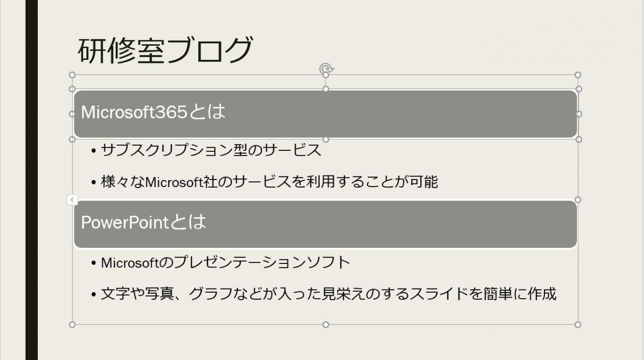This screenshot has height=360, width=644.
Task: Click the rotation handle above the SmartArt
Action: [x=326, y=68]
